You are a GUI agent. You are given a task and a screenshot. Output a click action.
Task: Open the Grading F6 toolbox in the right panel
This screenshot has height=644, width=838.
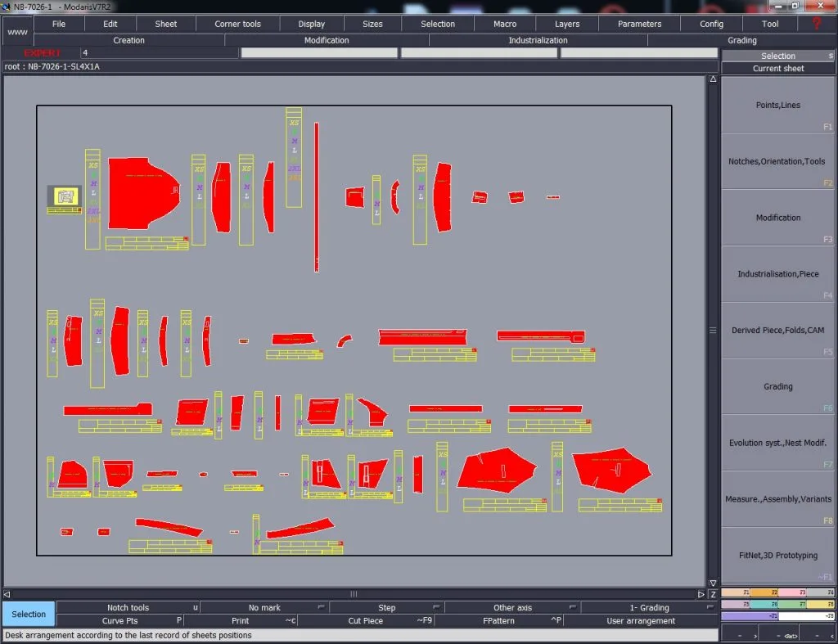[777, 386]
